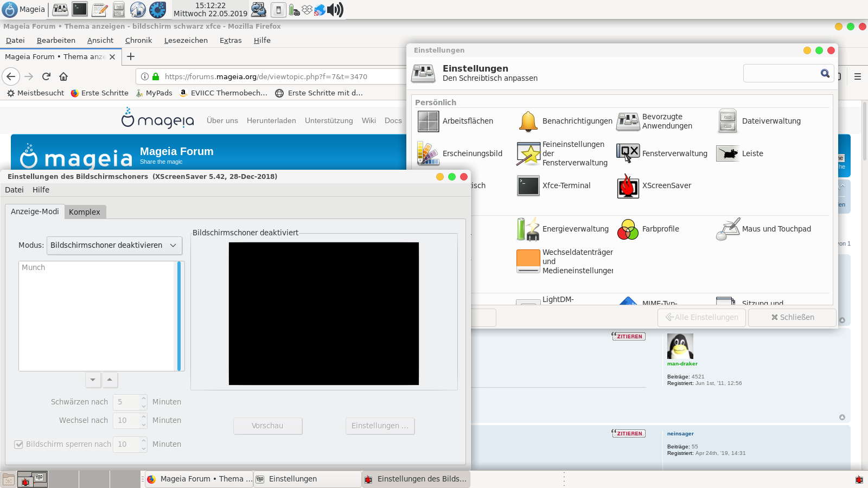Reload the page in Firefox
868x488 pixels.
pos(46,76)
